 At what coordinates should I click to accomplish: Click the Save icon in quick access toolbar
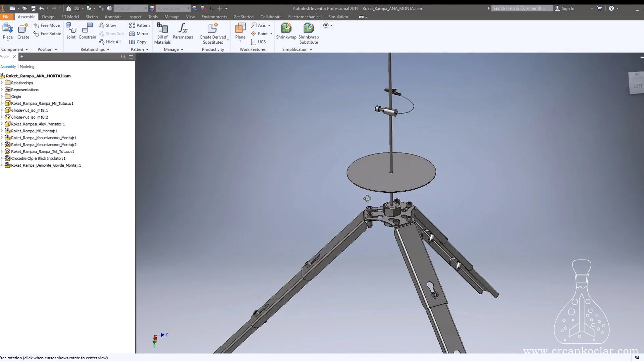click(x=33, y=8)
